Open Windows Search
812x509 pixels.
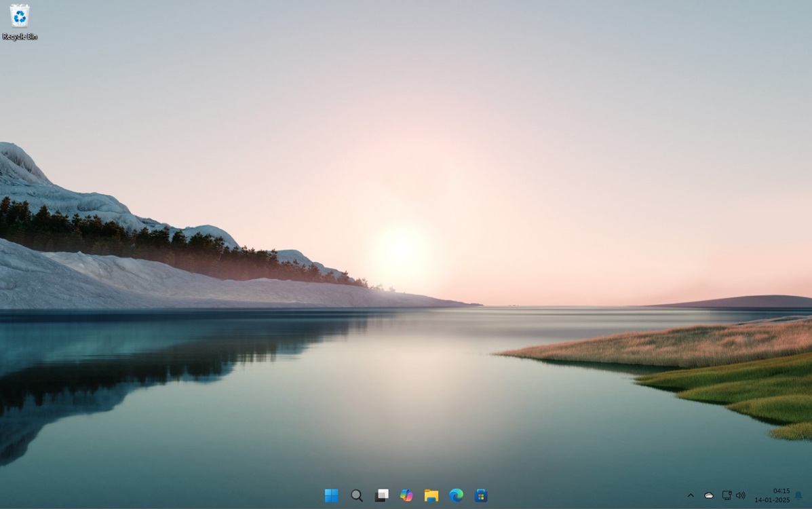click(356, 495)
